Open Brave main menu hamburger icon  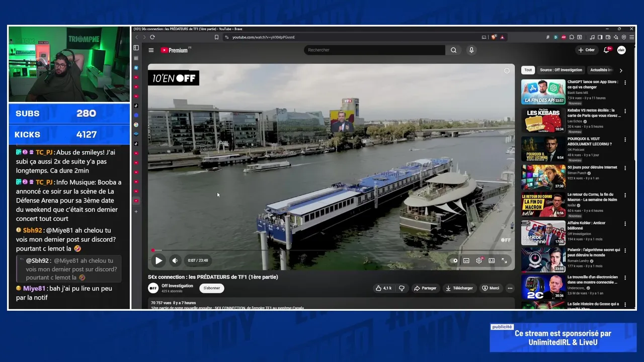pos(631,37)
